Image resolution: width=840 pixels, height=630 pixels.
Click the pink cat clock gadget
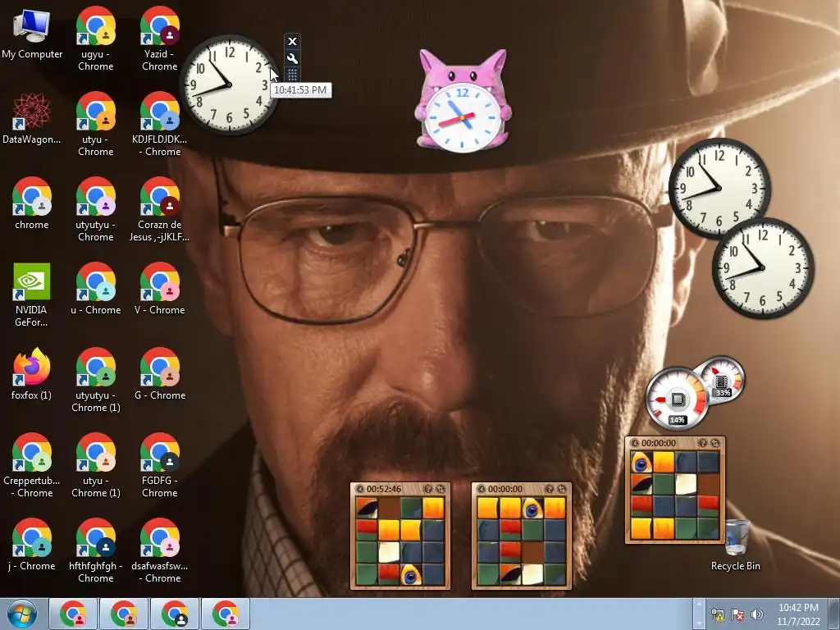463,101
